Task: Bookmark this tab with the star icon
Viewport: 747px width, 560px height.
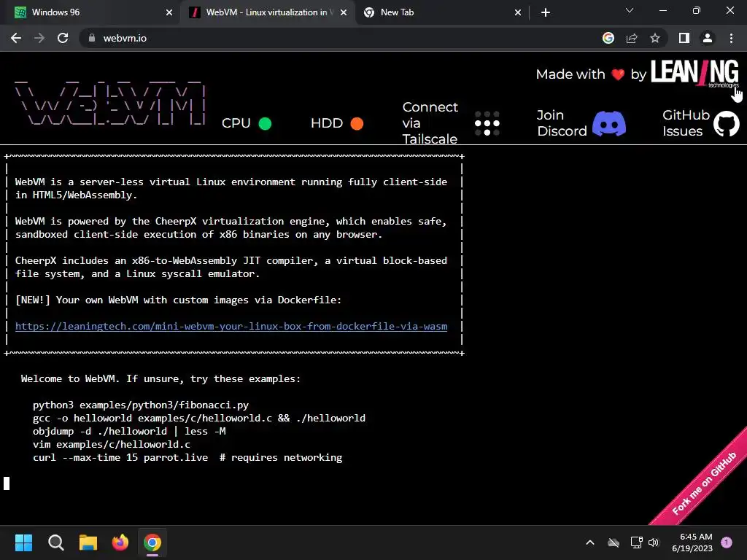Action: click(655, 38)
